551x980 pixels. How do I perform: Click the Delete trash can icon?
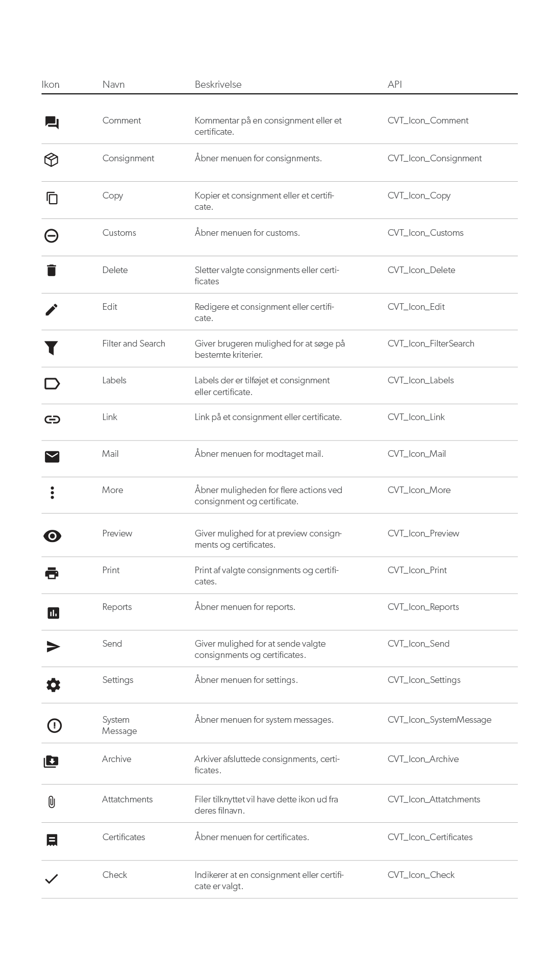coord(52,270)
